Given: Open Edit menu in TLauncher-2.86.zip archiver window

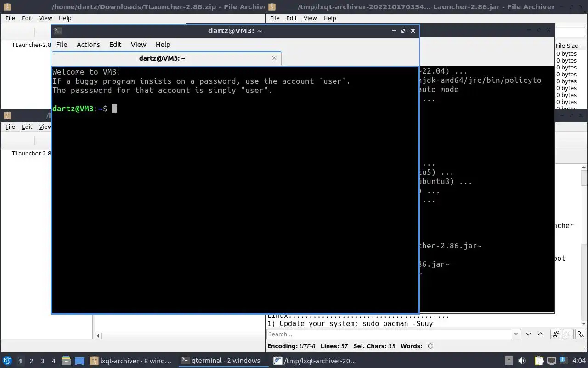Looking at the screenshot, I should tap(27, 18).
